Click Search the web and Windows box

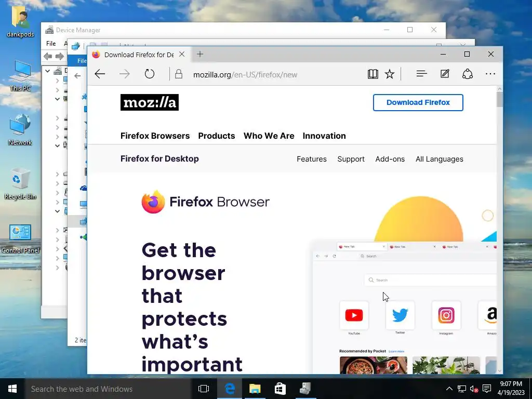pyautogui.click(x=108, y=389)
